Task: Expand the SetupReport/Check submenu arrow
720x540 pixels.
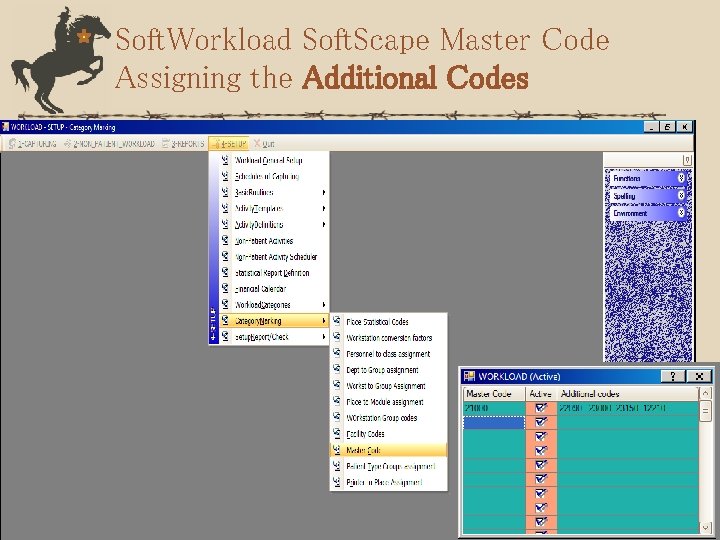Action: point(324,337)
